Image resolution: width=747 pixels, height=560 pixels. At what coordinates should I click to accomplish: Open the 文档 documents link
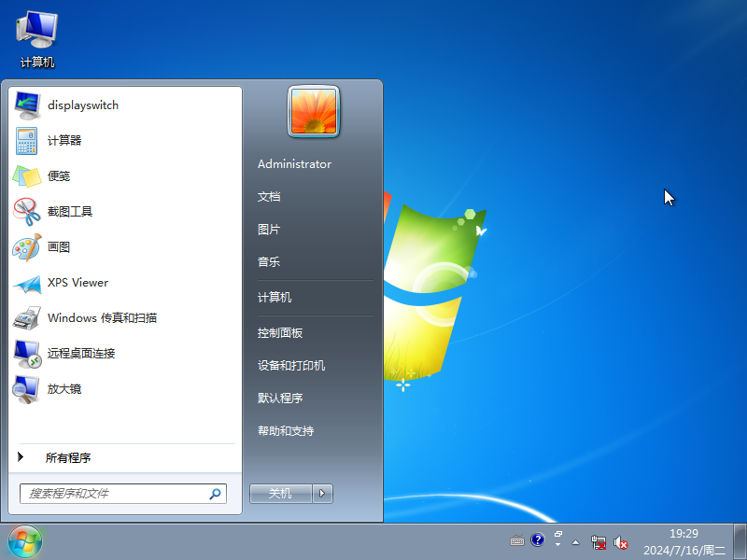click(x=268, y=197)
